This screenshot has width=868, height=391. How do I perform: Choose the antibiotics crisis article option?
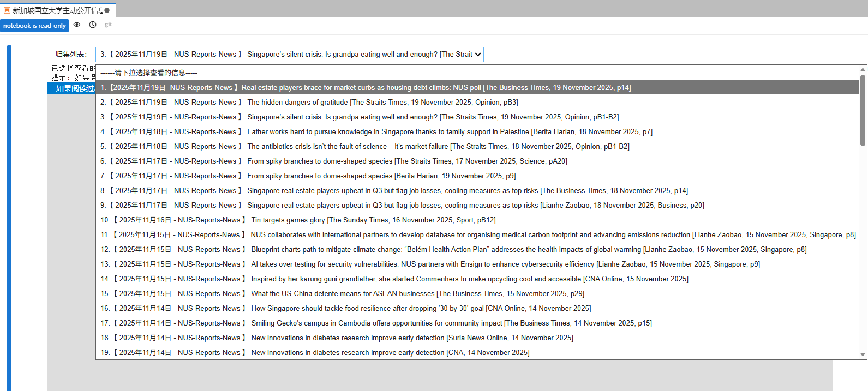pos(477,146)
